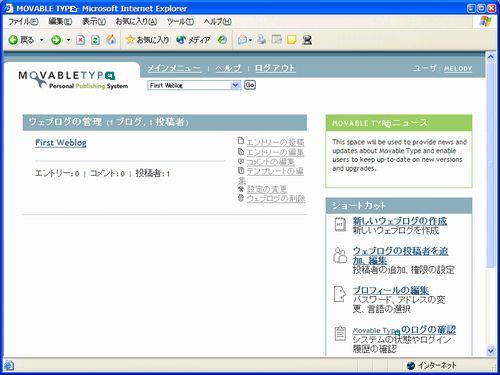Click the History icon in toolbar

222,40
